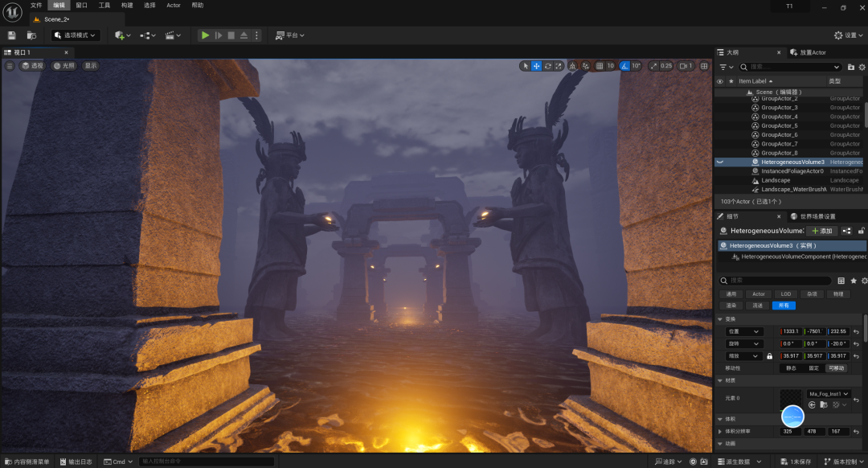Click the Outliner add folder icon
The width and height of the screenshot is (868, 468).
click(x=851, y=67)
